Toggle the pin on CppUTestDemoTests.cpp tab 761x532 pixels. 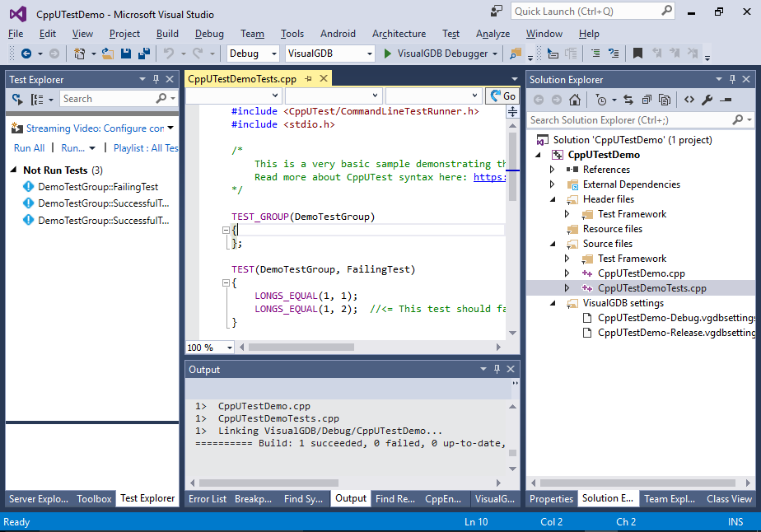click(x=308, y=79)
